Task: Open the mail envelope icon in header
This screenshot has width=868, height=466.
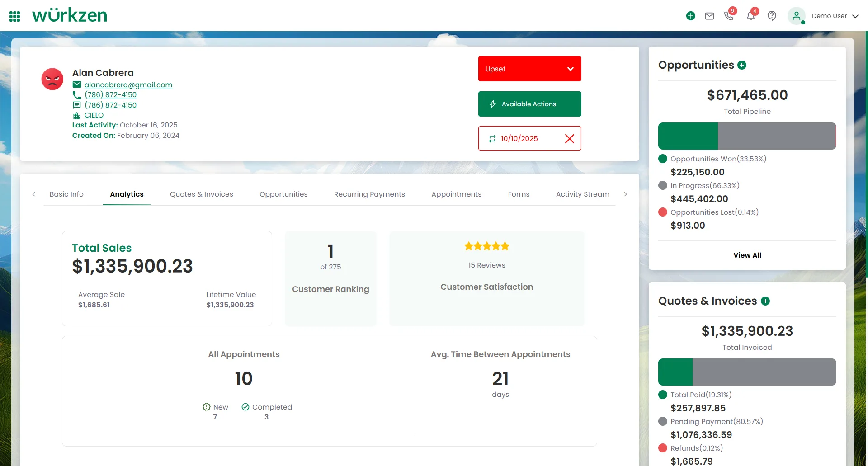Action: 709,16
